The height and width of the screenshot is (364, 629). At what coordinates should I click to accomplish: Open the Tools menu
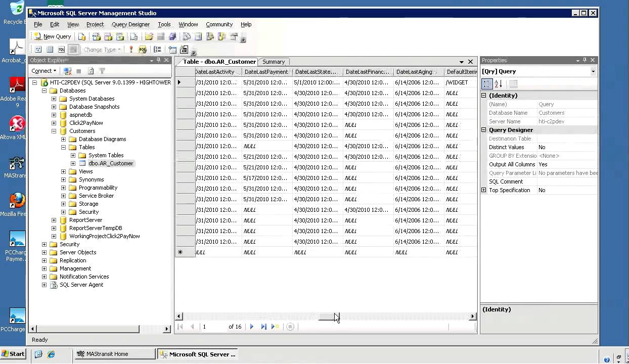click(164, 24)
